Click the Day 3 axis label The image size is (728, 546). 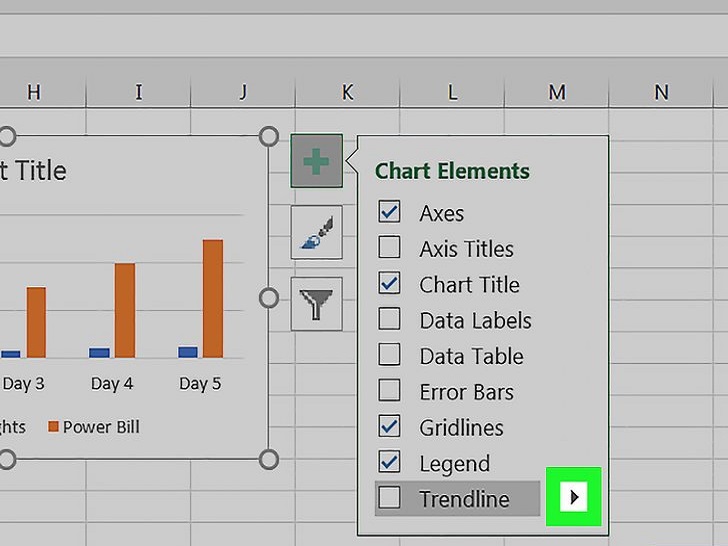(x=23, y=384)
